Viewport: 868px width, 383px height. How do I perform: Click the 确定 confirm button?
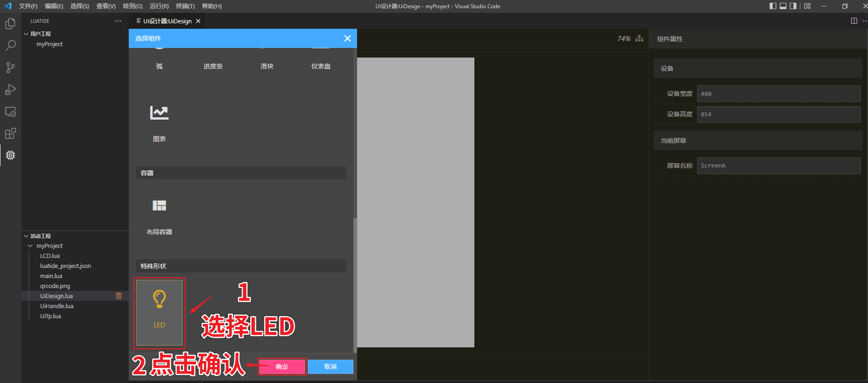tap(282, 367)
